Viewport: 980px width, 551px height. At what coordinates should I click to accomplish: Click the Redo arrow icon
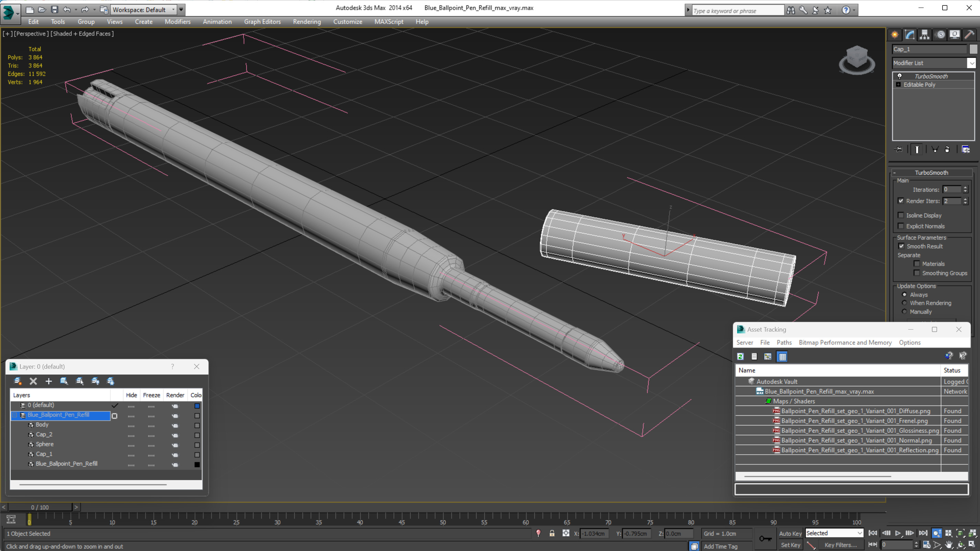85,10
